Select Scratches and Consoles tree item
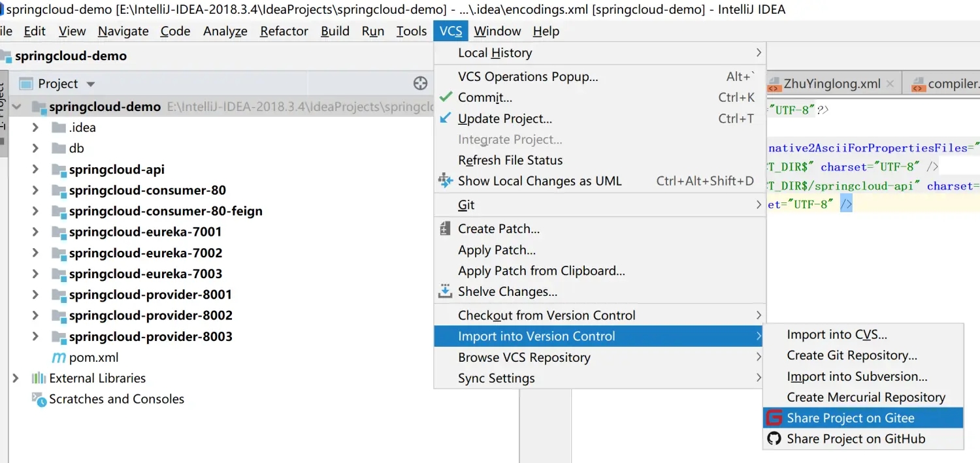The width and height of the screenshot is (980, 463). coord(117,399)
